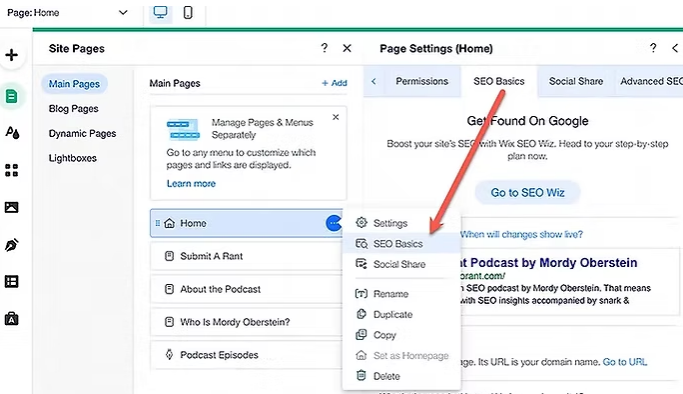This screenshot has height=394, width=683.
Task: Open the Learn more link
Action: (x=191, y=183)
